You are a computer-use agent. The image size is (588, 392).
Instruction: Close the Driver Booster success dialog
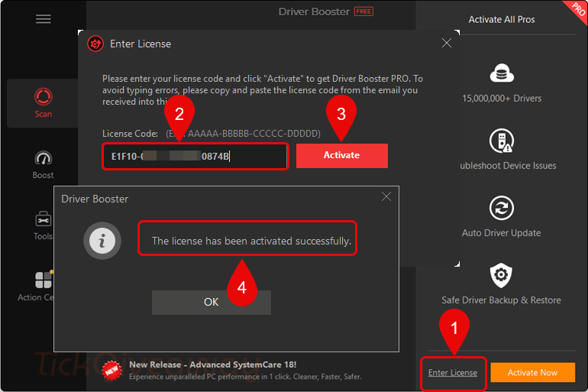(x=386, y=197)
